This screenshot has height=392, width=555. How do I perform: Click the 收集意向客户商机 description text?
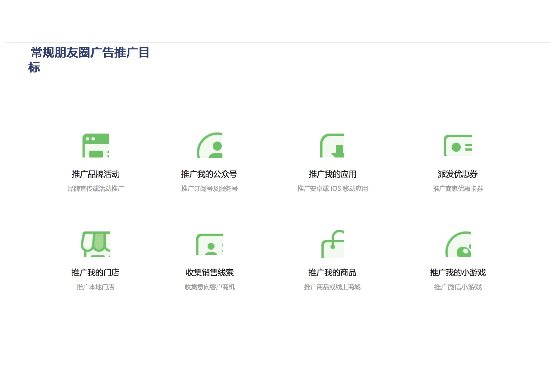tap(210, 287)
